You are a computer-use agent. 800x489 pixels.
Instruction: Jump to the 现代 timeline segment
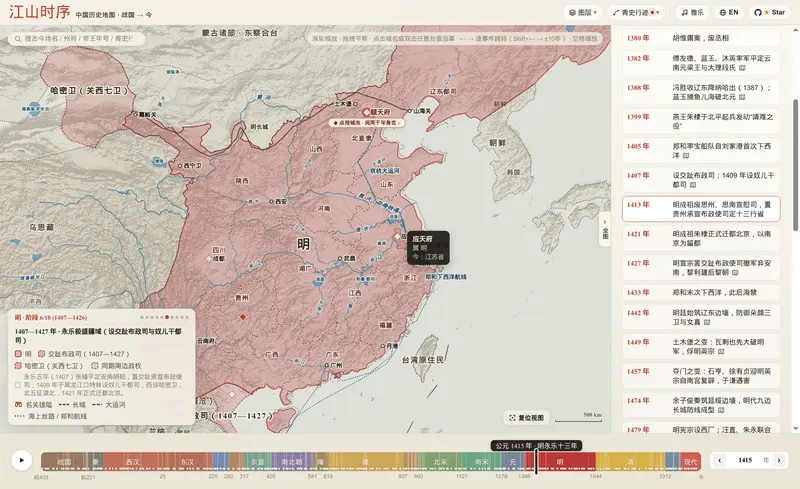(x=690, y=461)
